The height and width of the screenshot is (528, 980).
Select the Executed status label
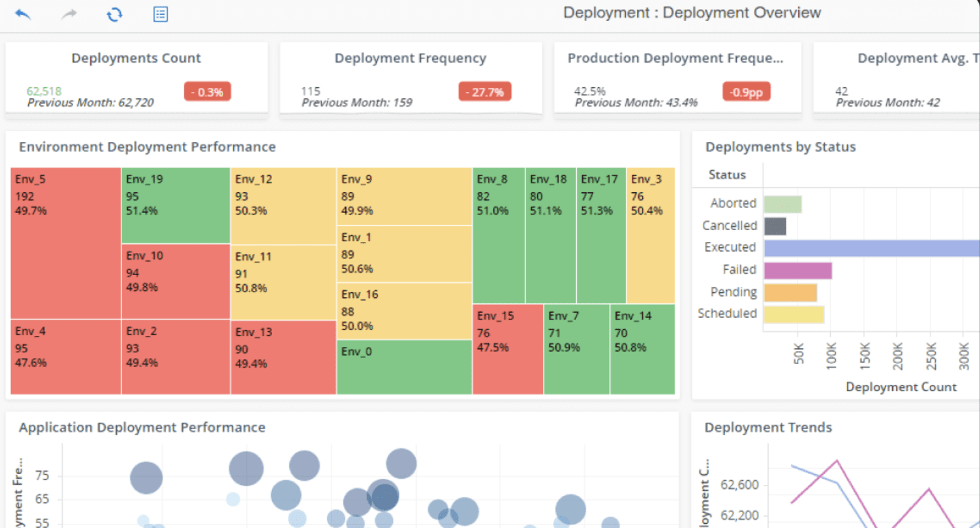coord(730,247)
